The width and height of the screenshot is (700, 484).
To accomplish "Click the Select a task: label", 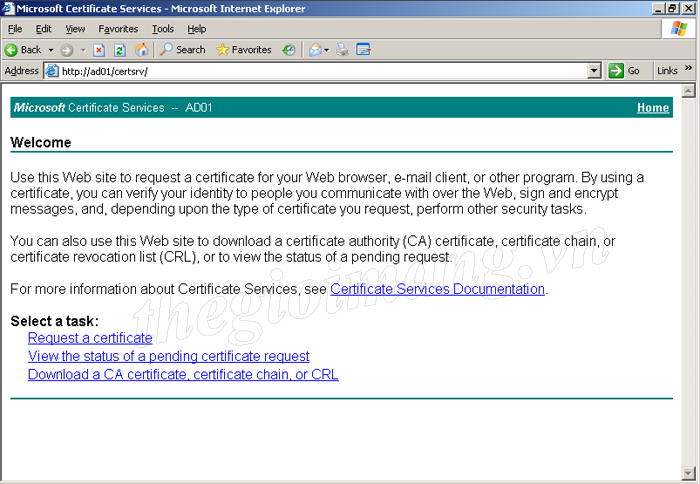I will [54, 321].
